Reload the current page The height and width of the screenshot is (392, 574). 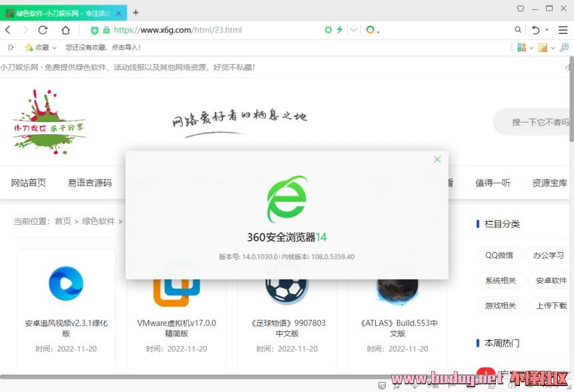click(43, 30)
